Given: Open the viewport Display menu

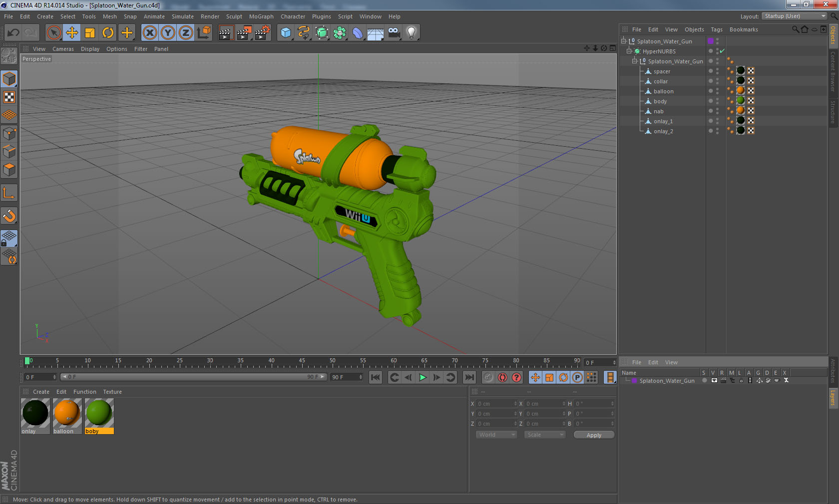Looking at the screenshot, I should click(x=90, y=49).
